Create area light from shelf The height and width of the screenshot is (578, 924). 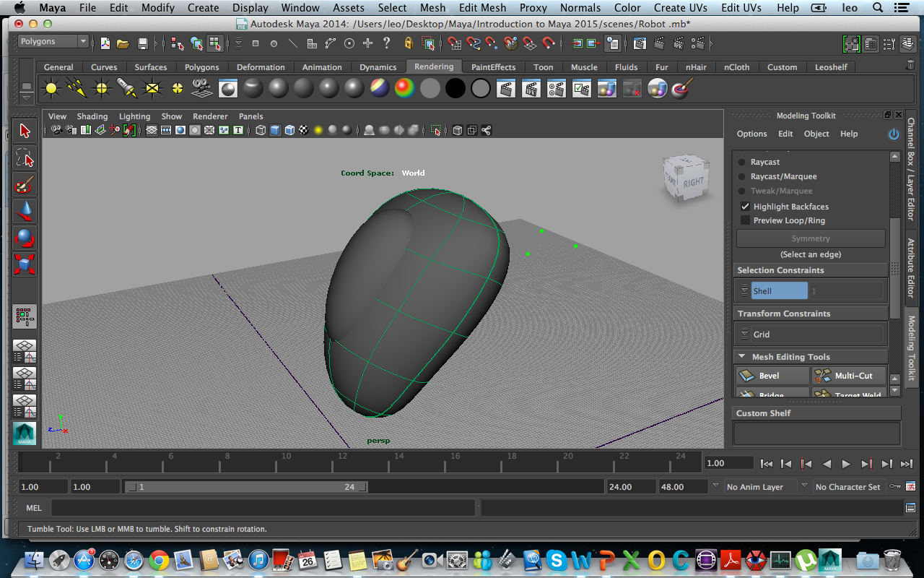click(152, 89)
